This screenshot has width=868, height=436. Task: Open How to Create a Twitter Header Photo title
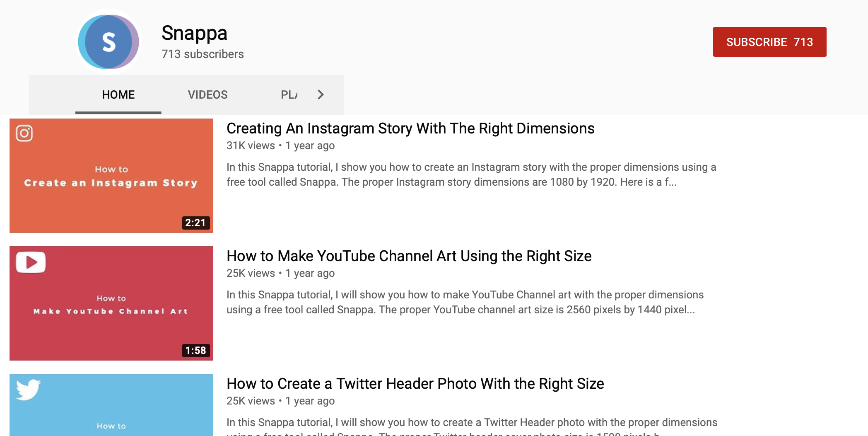pyautogui.click(x=415, y=384)
